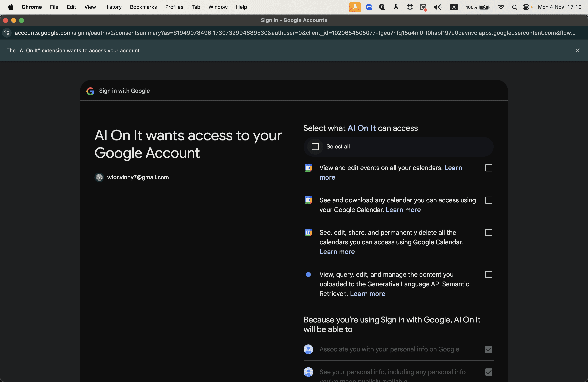
Task: Open Learn more for 'See and download any calendar'
Action: point(403,210)
